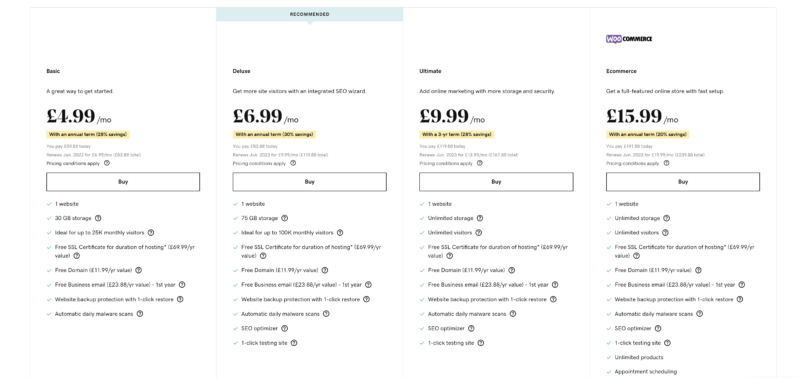Open help icon for Basic 25K monthly visitors
This screenshot has height=378, width=800.
[x=151, y=233]
